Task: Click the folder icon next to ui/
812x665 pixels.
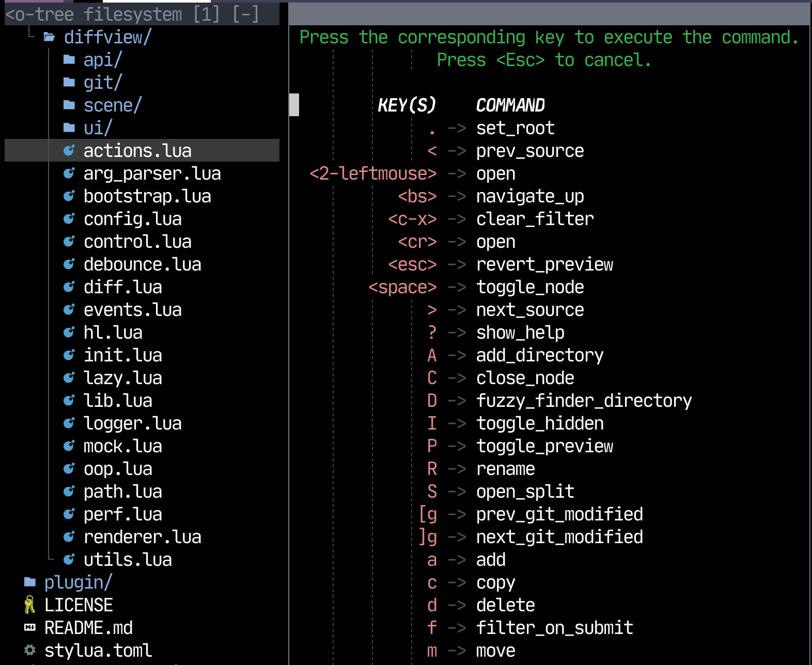Action: click(69, 128)
